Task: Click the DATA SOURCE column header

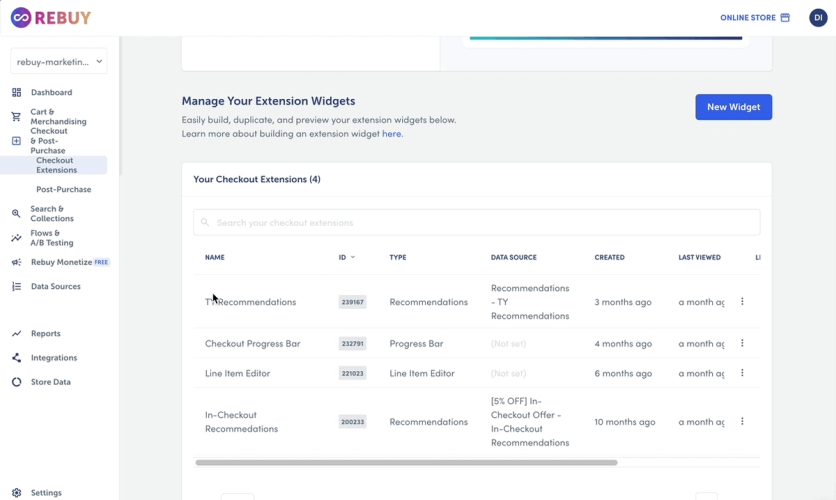Action: [513, 257]
